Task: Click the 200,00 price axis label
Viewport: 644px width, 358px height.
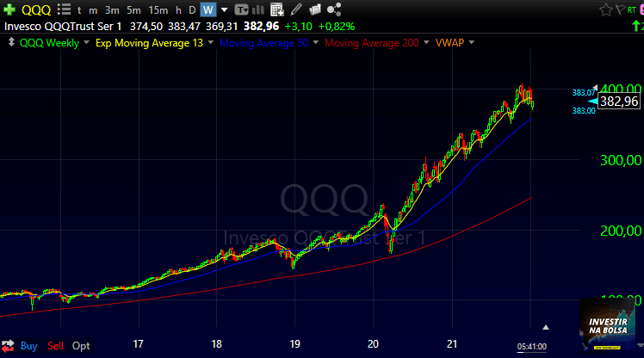Action: point(621,231)
